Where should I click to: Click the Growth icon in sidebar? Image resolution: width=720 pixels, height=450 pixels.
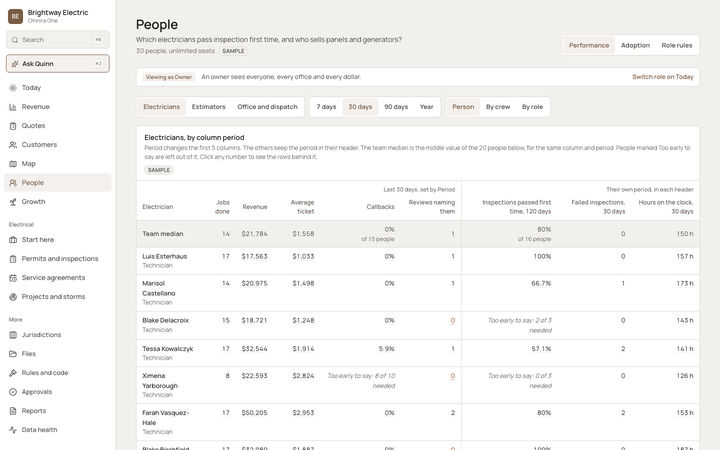13,202
